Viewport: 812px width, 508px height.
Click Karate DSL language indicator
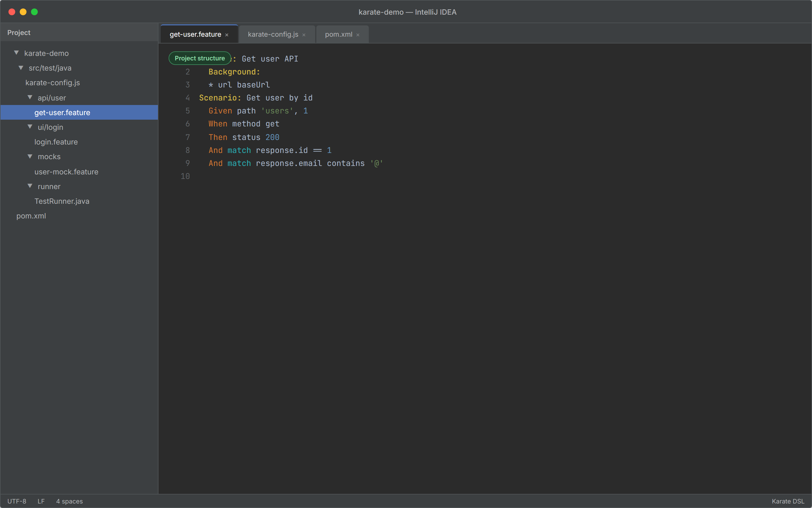point(788,501)
